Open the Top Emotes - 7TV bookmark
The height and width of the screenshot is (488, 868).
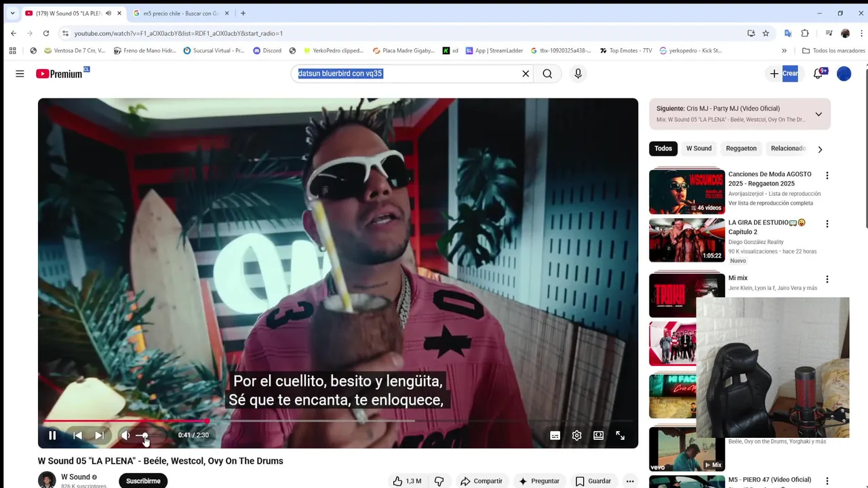click(x=626, y=50)
